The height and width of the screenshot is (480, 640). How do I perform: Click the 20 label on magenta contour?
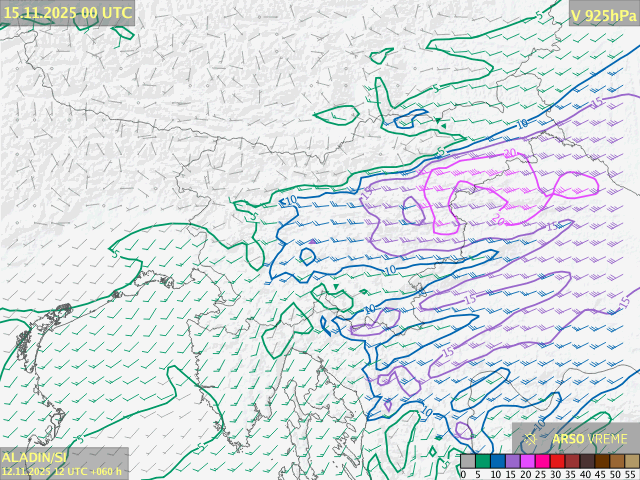coord(509,153)
